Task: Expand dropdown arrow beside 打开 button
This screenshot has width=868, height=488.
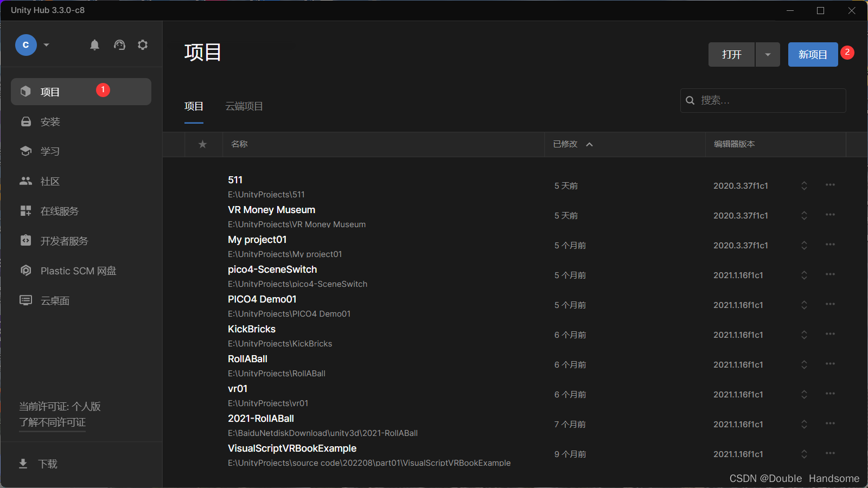Action: [768, 55]
